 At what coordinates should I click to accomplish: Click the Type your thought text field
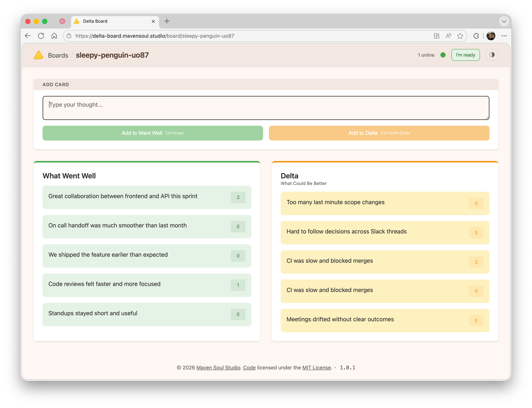coord(265,108)
